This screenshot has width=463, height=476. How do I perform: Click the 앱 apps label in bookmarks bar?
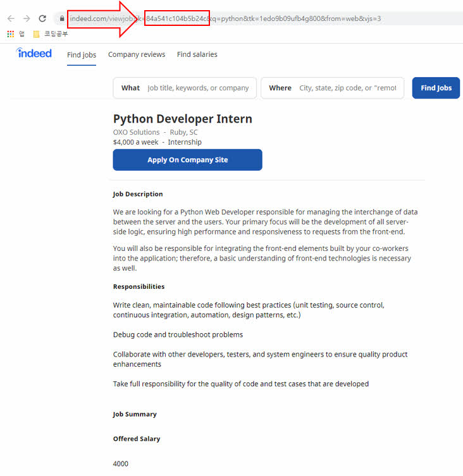click(22, 34)
